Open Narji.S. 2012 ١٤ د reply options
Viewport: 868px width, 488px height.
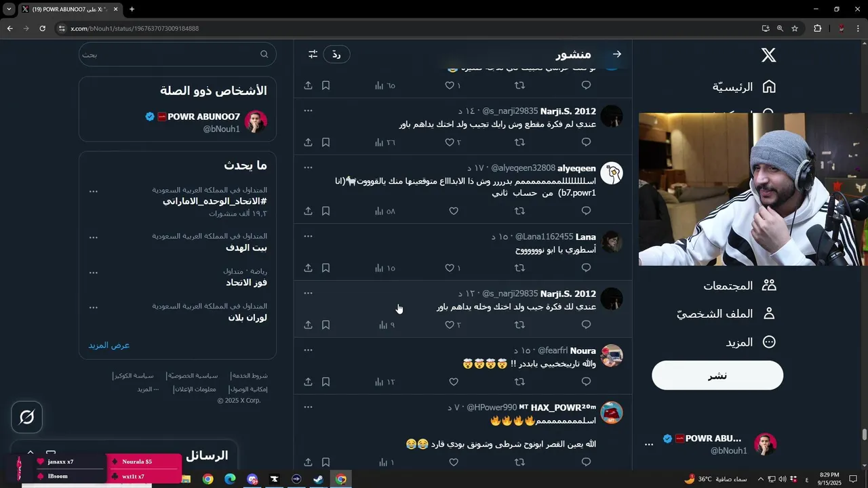pos(308,110)
